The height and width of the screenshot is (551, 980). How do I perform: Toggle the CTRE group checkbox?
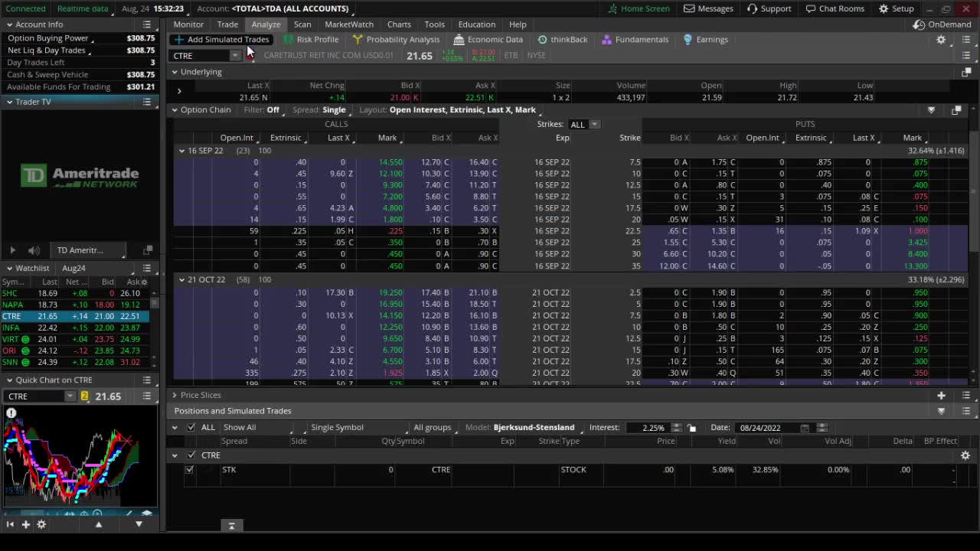click(191, 455)
